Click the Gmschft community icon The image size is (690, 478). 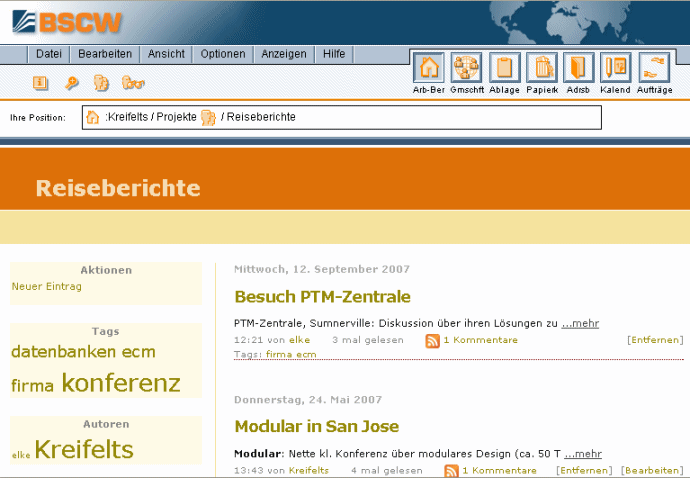[x=466, y=68]
